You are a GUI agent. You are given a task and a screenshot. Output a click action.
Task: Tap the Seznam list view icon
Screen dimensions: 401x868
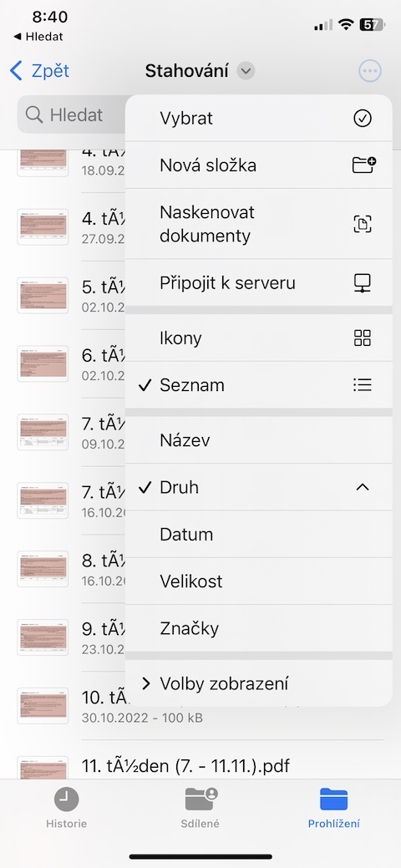(x=363, y=385)
